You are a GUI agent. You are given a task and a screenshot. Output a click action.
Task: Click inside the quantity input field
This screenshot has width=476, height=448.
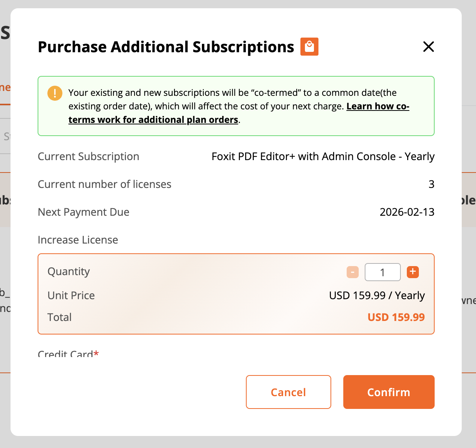(382, 272)
